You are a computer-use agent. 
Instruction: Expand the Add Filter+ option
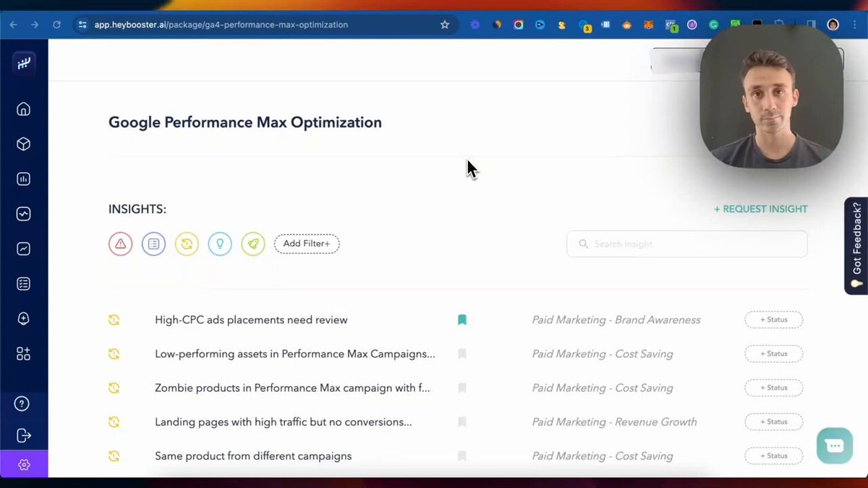pyautogui.click(x=307, y=244)
